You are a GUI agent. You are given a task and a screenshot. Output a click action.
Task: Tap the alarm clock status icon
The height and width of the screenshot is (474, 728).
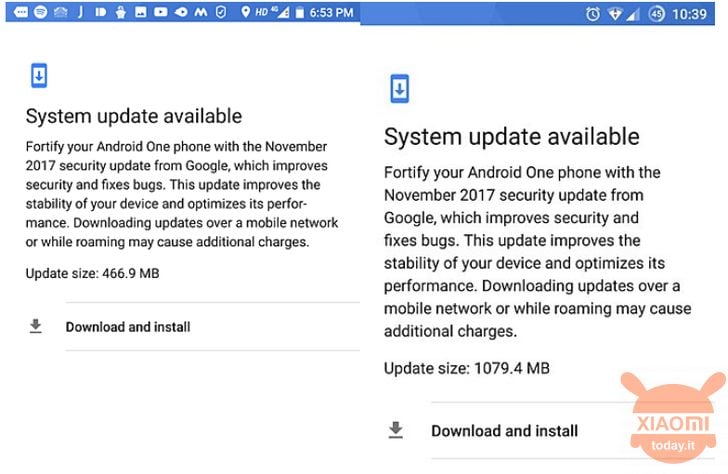593,14
